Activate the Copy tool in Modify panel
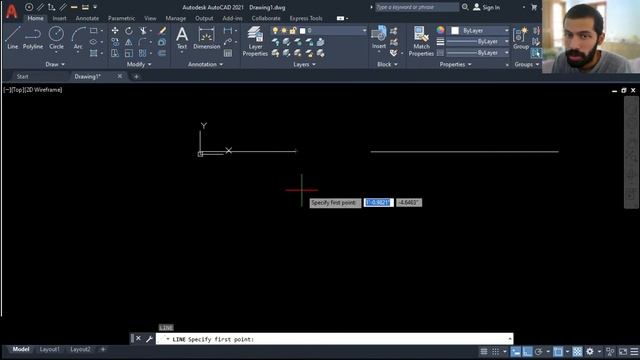 (x=115, y=42)
